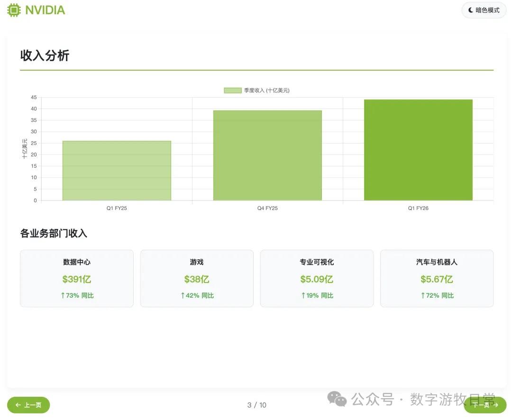Click the NVIDIA chip logo icon
The width and height of the screenshot is (512, 420).
tap(15, 10)
